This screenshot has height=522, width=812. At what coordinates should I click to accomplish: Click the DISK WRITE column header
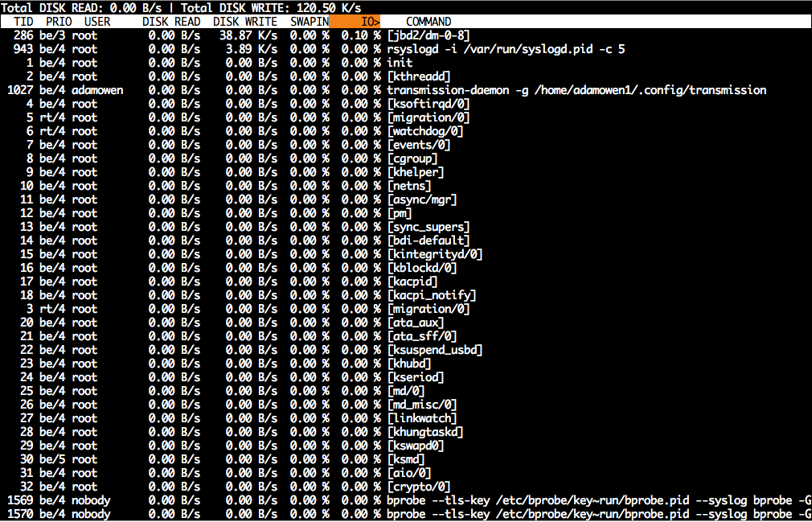click(x=245, y=22)
